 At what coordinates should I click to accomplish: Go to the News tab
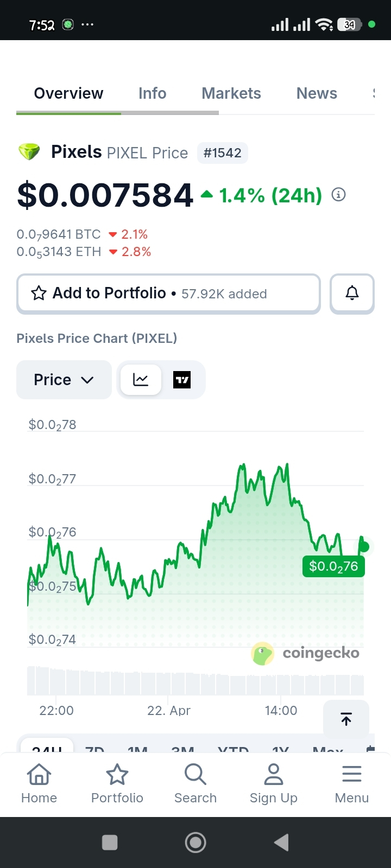click(317, 93)
